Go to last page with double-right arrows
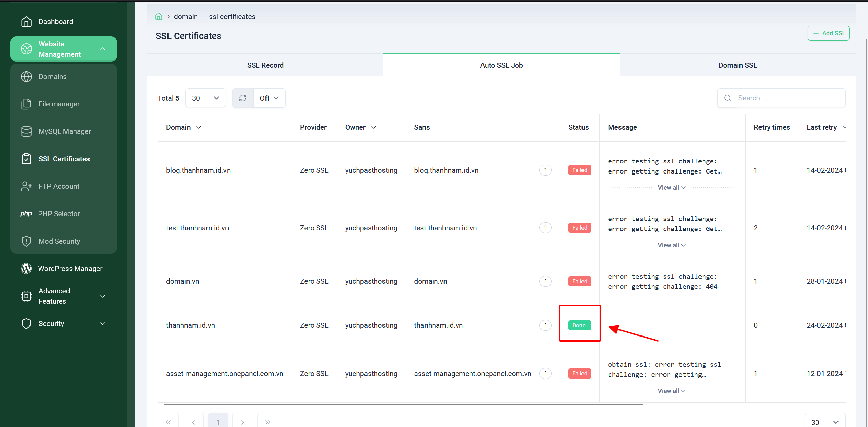868x427 pixels. click(268, 422)
